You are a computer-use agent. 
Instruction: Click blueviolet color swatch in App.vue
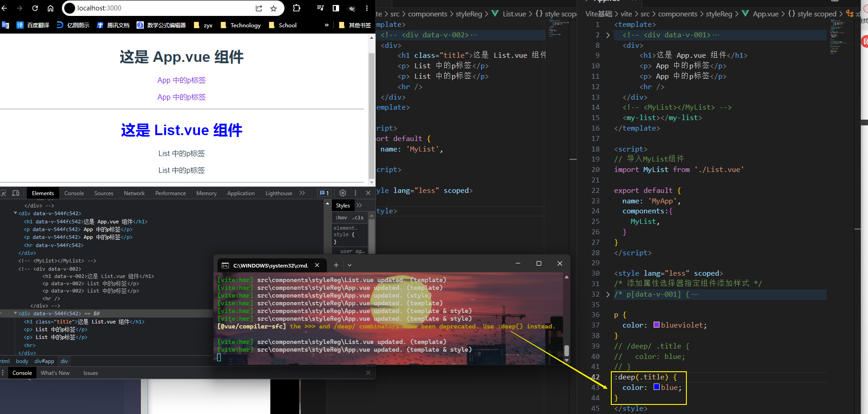coord(656,325)
